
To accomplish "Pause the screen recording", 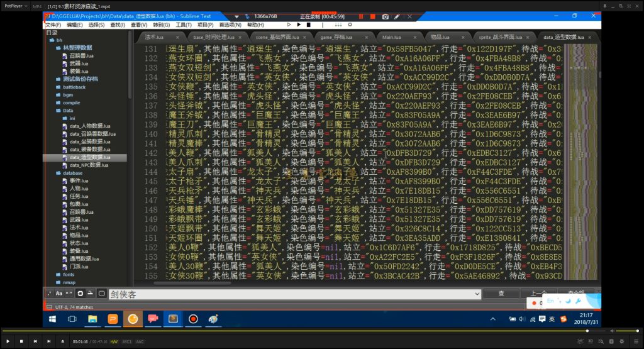I will click(x=361, y=17).
